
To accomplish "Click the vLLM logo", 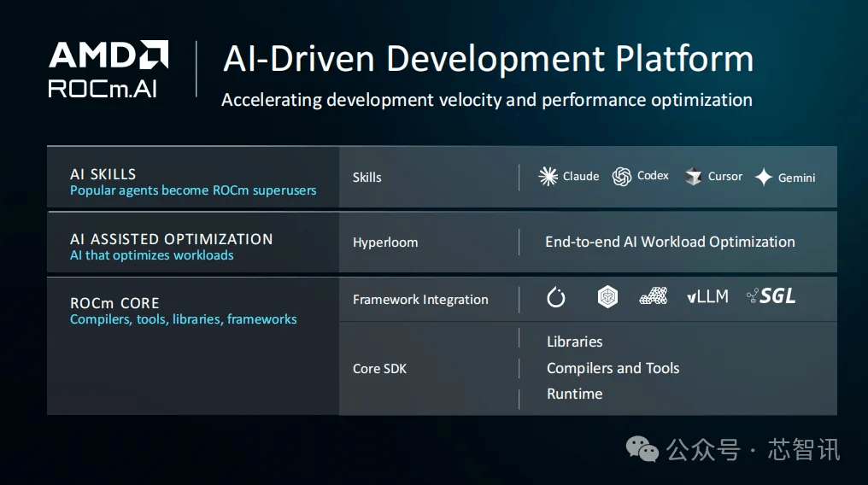I will click(x=707, y=297).
